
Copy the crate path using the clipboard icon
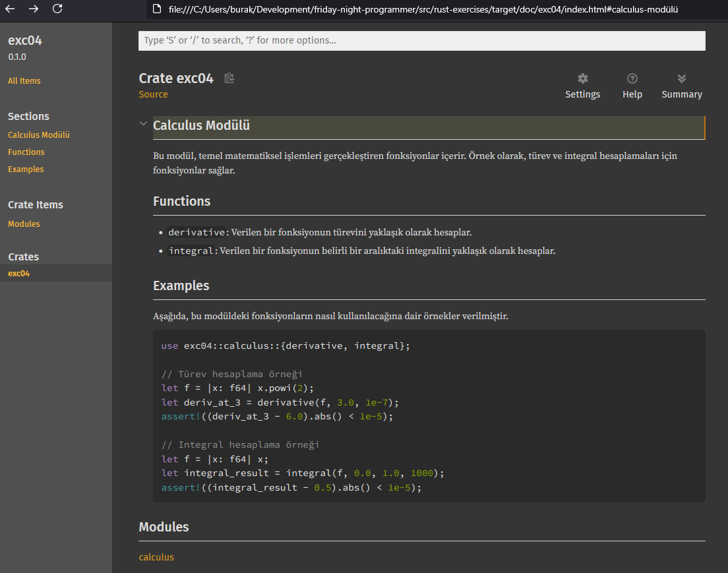[x=229, y=77]
